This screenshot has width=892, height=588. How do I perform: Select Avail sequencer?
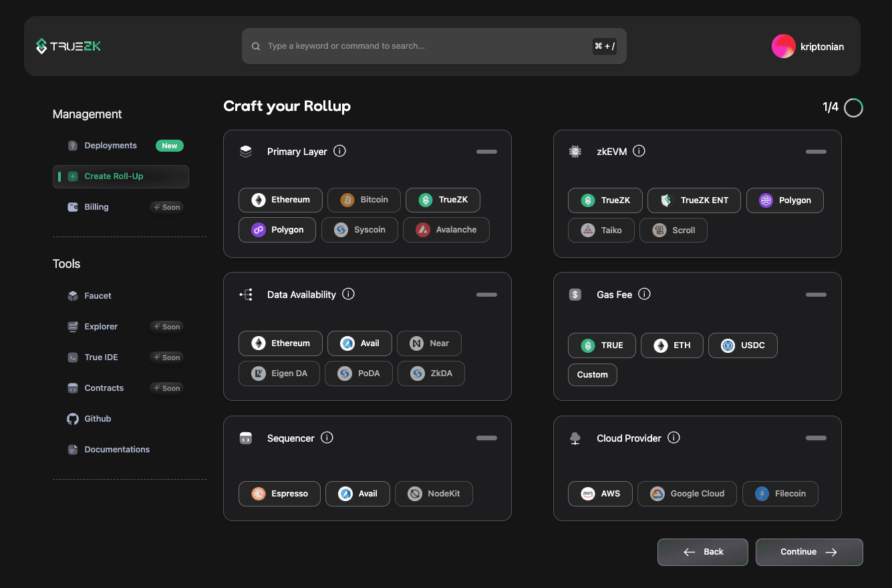357,494
